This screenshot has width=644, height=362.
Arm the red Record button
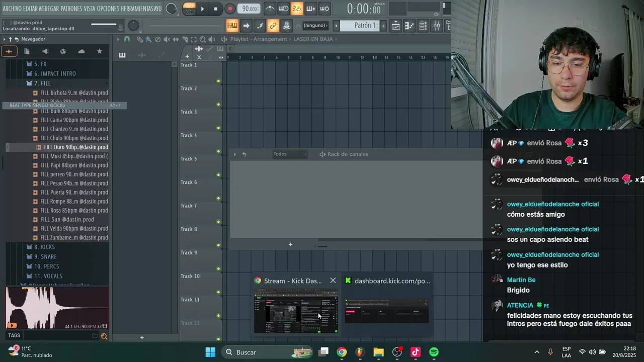pos(230,9)
